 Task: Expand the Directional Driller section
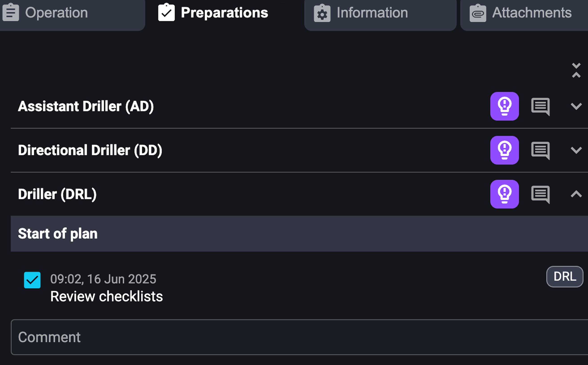pos(577,150)
